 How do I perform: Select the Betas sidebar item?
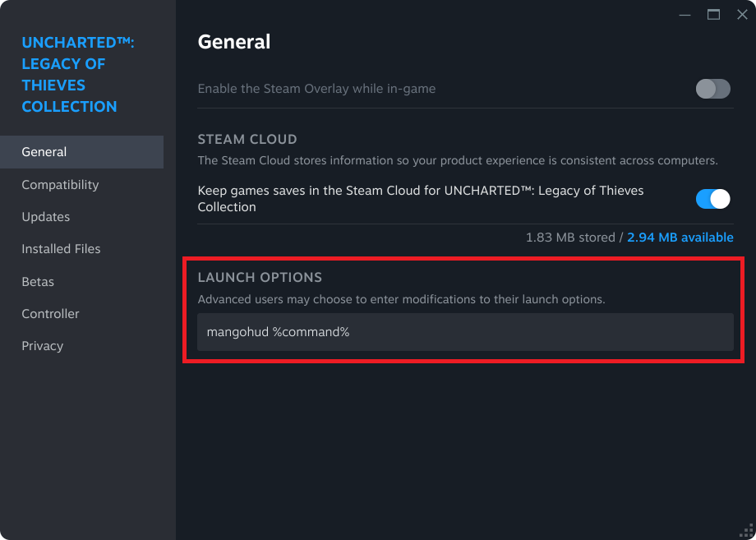tap(81, 282)
